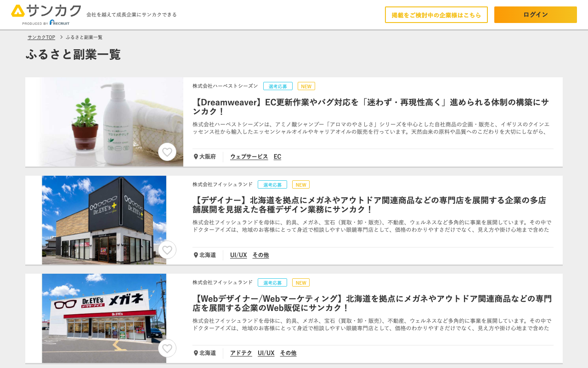Select the その他 tag in the 【デザイナー】 listing

260,255
